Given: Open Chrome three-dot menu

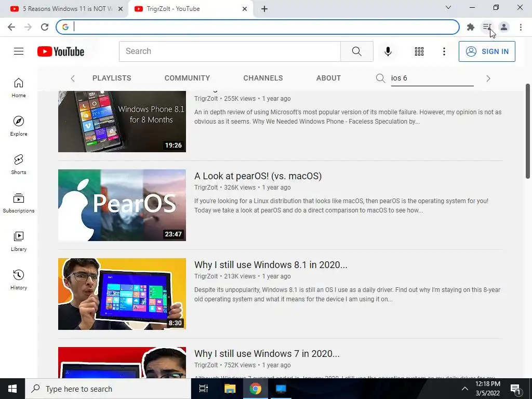Looking at the screenshot, I should 521,27.
